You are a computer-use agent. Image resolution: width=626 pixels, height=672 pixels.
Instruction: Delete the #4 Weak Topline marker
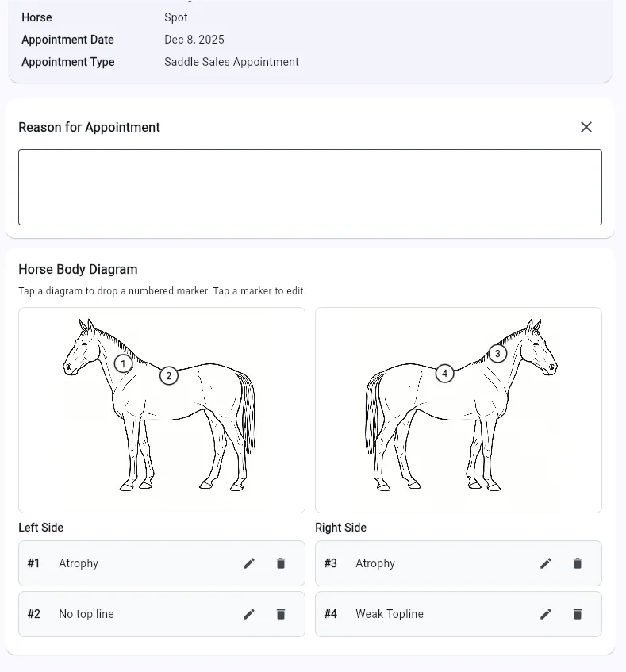pyautogui.click(x=578, y=614)
